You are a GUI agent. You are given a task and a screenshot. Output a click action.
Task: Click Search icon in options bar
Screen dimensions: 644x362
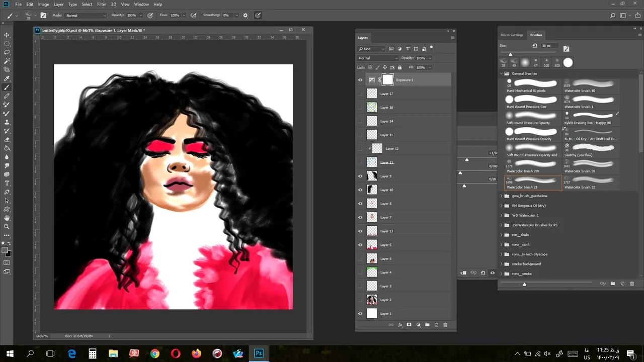[x=613, y=15]
